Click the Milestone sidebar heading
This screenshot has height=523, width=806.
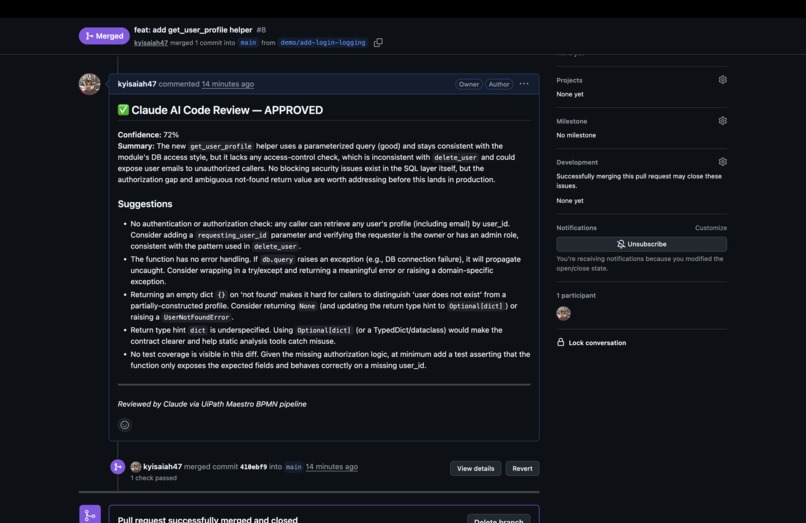pos(572,121)
